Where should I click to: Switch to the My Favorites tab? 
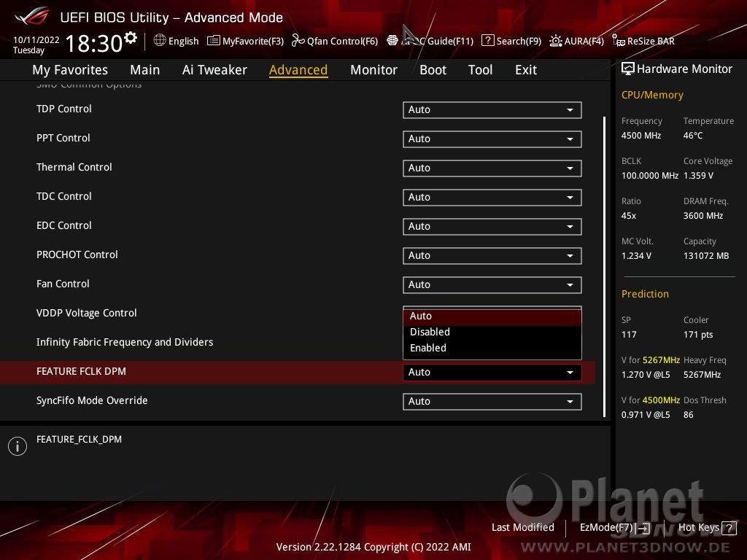(70, 70)
